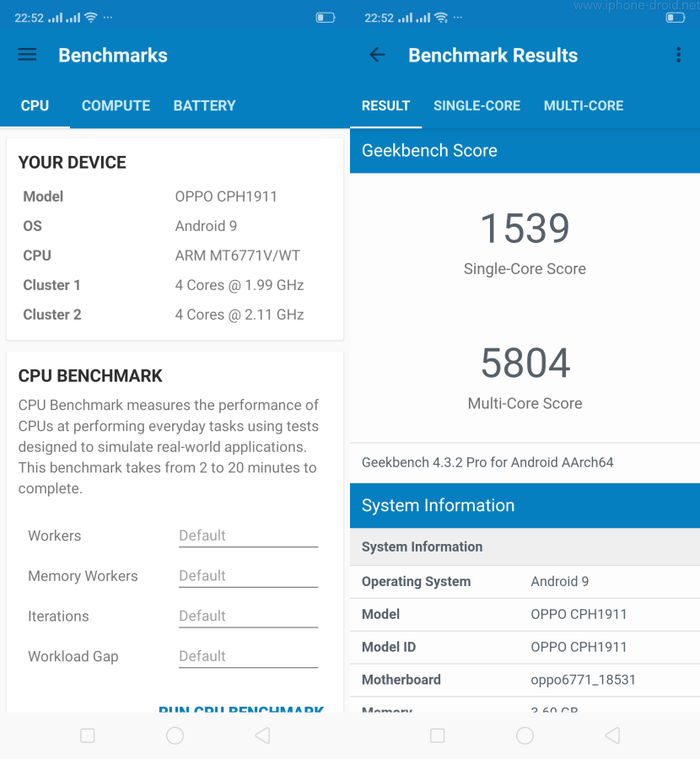Select the Operating System Android 9 row
The image size is (700, 759).
tap(525, 581)
